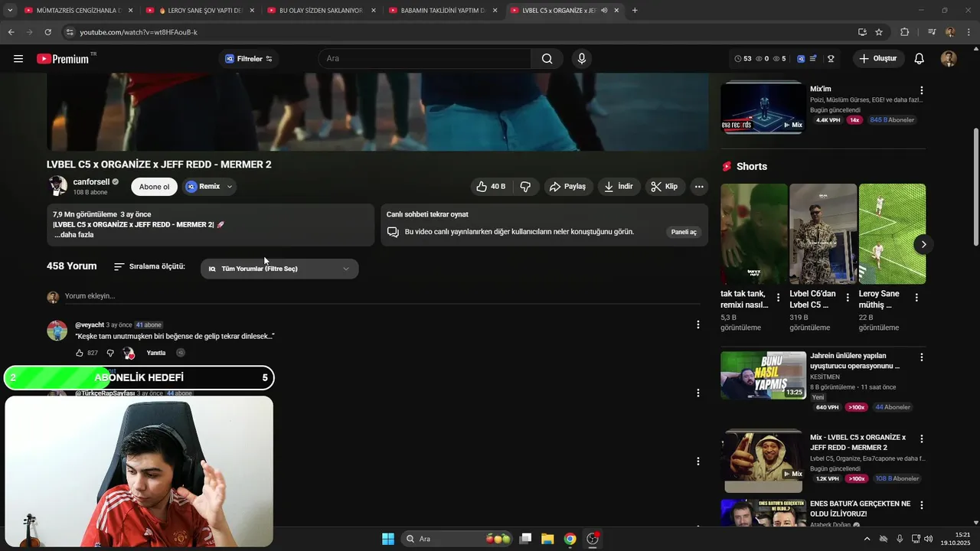Image resolution: width=980 pixels, height=551 pixels.
Task: Close the 'LVBEL C5 x ORGANİZE' tab
Action: click(x=616, y=11)
